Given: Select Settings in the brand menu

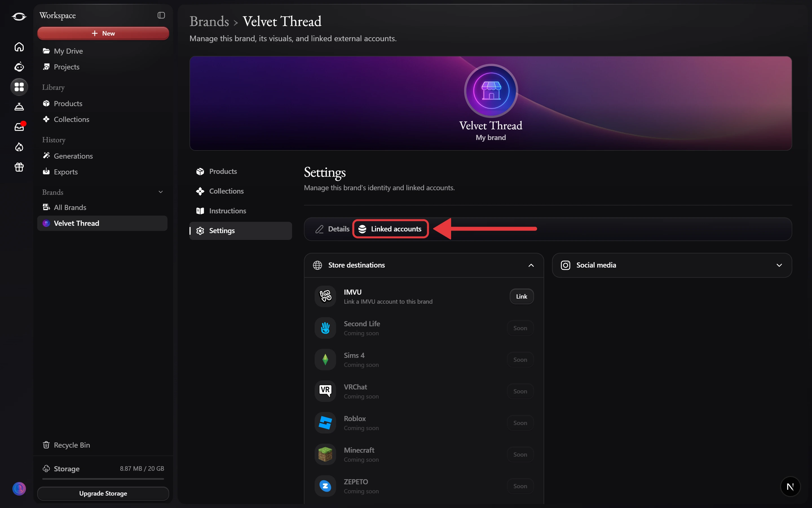Looking at the screenshot, I should [x=240, y=231].
